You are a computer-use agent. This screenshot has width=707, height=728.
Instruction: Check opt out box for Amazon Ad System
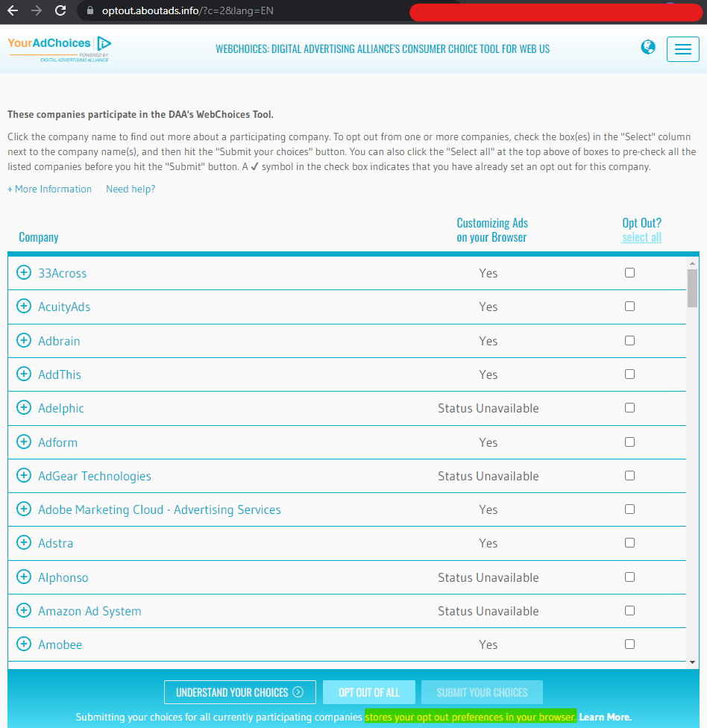pos(629,611)
